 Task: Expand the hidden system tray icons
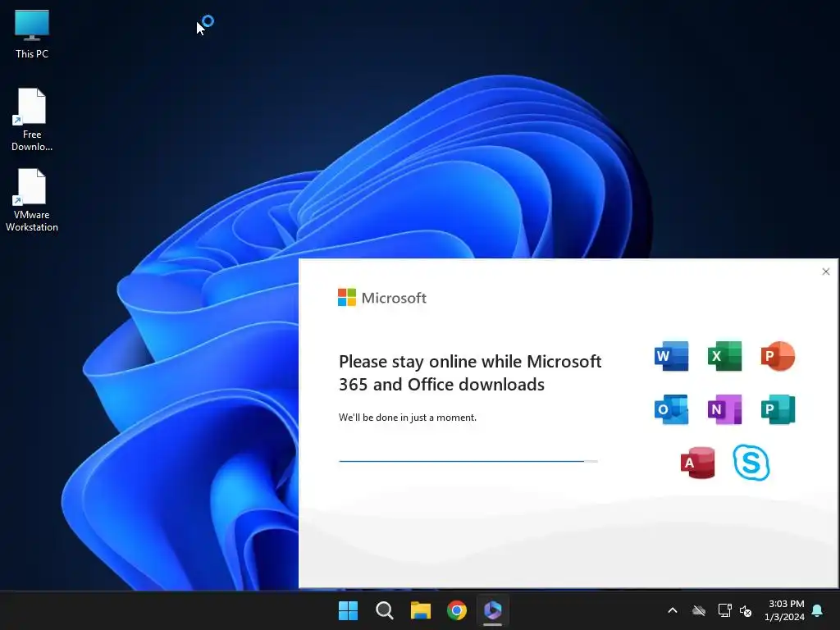[673, 610]
